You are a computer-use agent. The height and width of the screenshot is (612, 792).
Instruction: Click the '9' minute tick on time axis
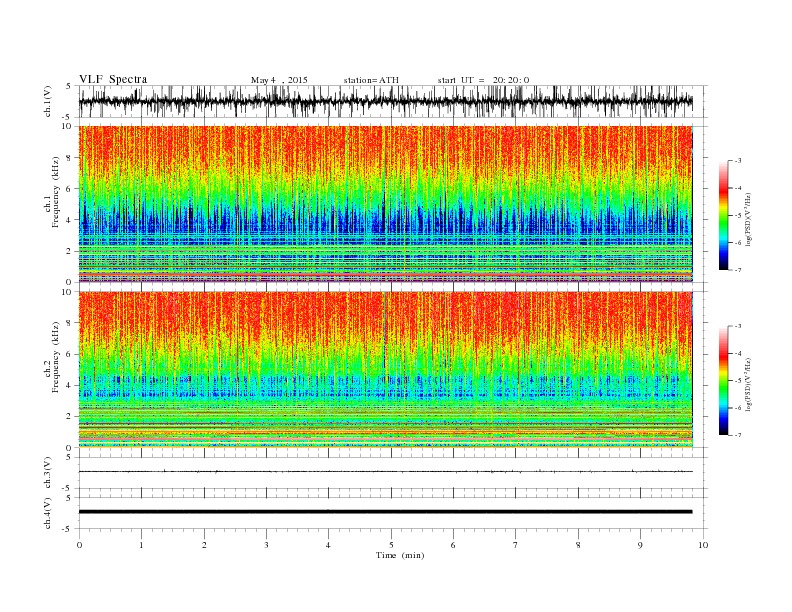pos(640,545)
